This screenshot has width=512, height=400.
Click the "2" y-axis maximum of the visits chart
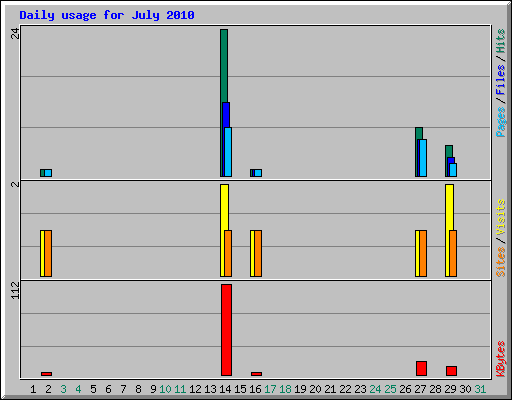[x=15, y=184]
